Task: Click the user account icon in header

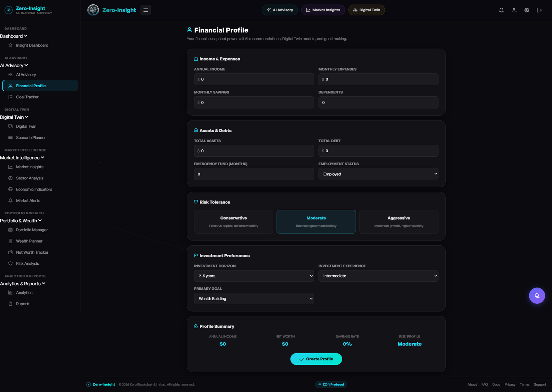Action: click(514, 10)
